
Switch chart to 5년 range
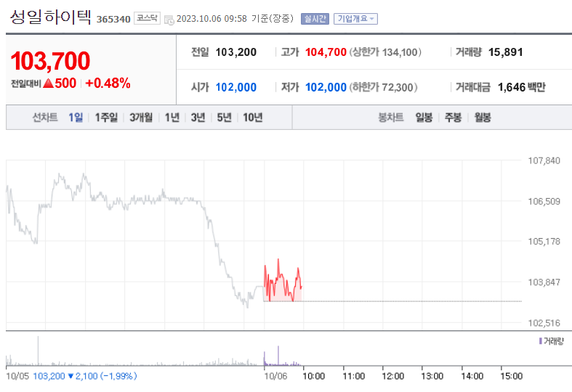[224, 118]
